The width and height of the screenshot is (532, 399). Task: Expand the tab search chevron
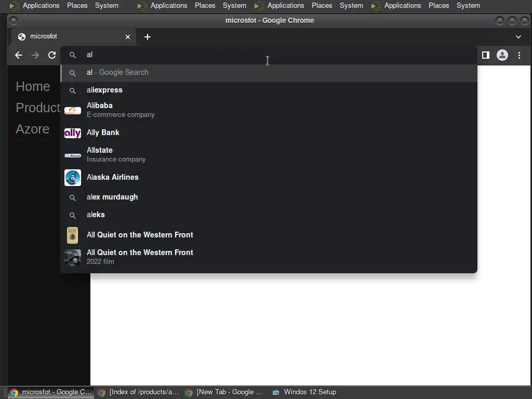click(x=518, y=37)
